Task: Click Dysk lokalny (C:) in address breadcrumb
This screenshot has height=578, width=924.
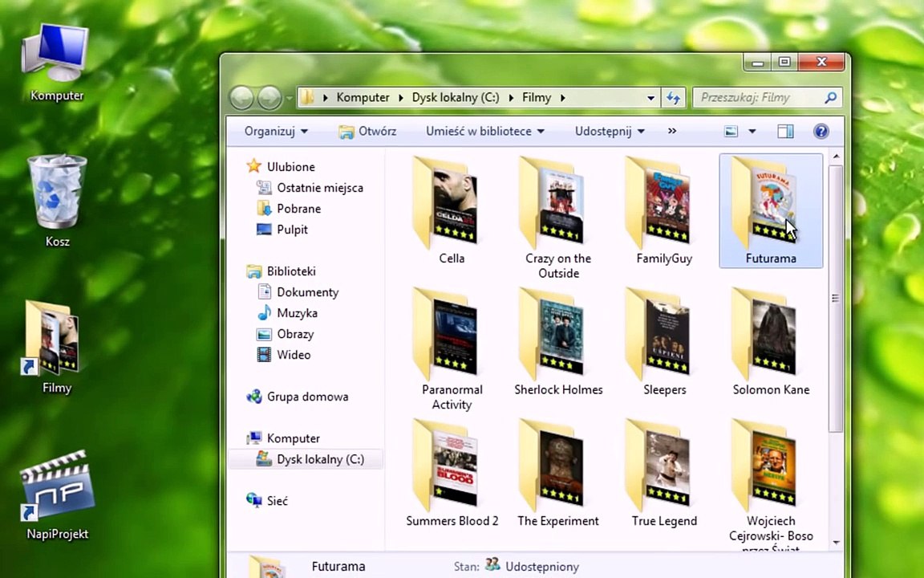Action: click(x=456, y=97)
